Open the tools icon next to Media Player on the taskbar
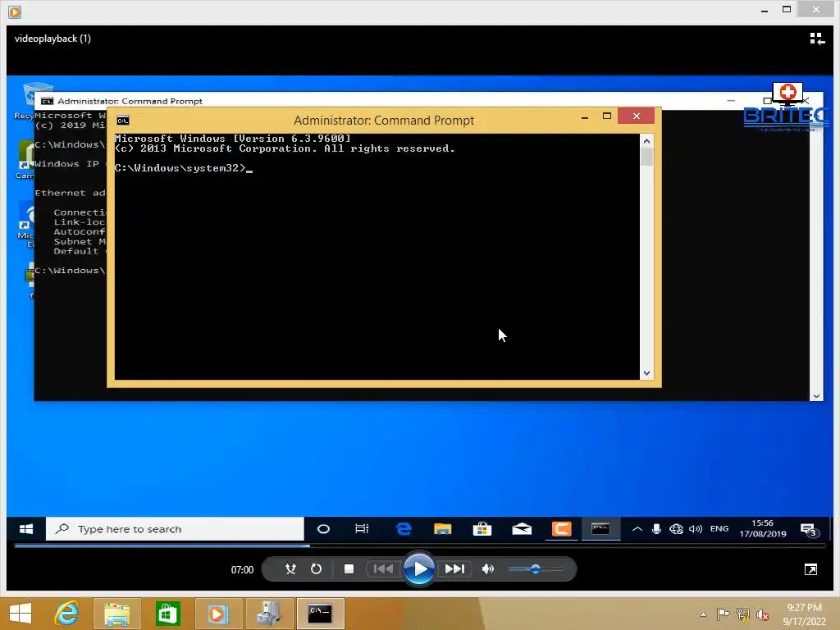This screenshot has width=840, height=630. click(x=269, y=614)
